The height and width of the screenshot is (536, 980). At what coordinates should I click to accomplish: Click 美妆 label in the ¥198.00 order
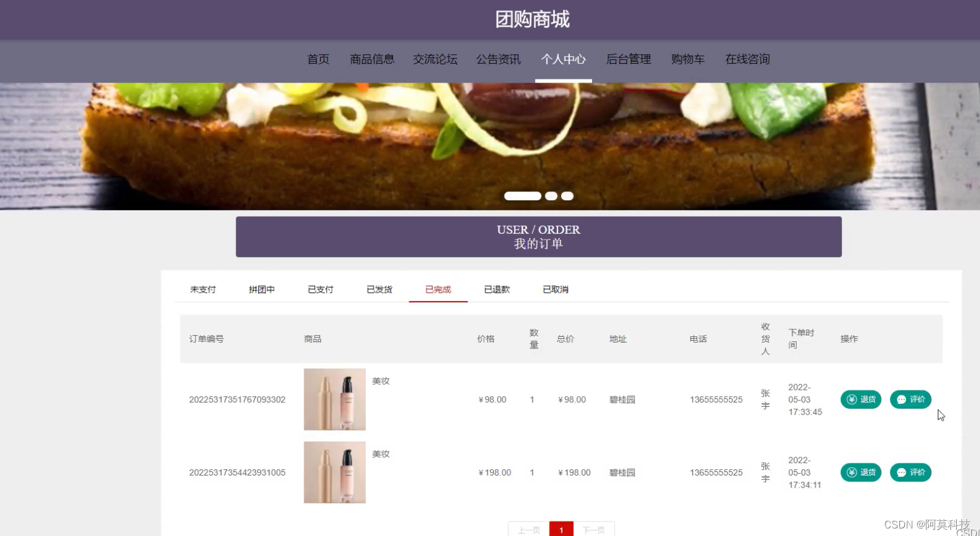click(x=381, y=454)
